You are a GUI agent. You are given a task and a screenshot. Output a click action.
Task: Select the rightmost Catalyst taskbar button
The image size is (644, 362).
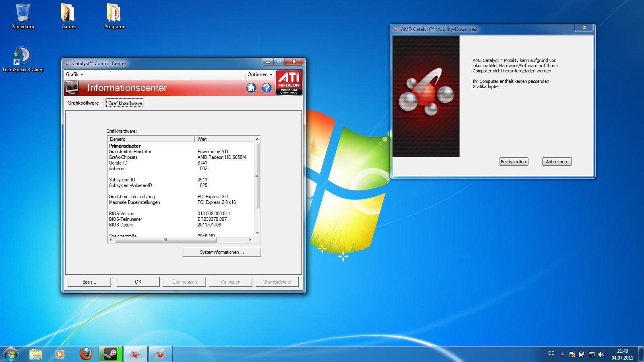tap(161, 354)
